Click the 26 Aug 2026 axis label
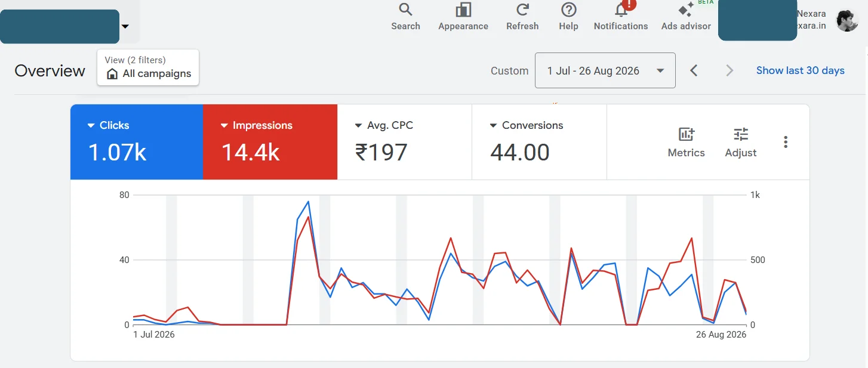 click(721, 335)
